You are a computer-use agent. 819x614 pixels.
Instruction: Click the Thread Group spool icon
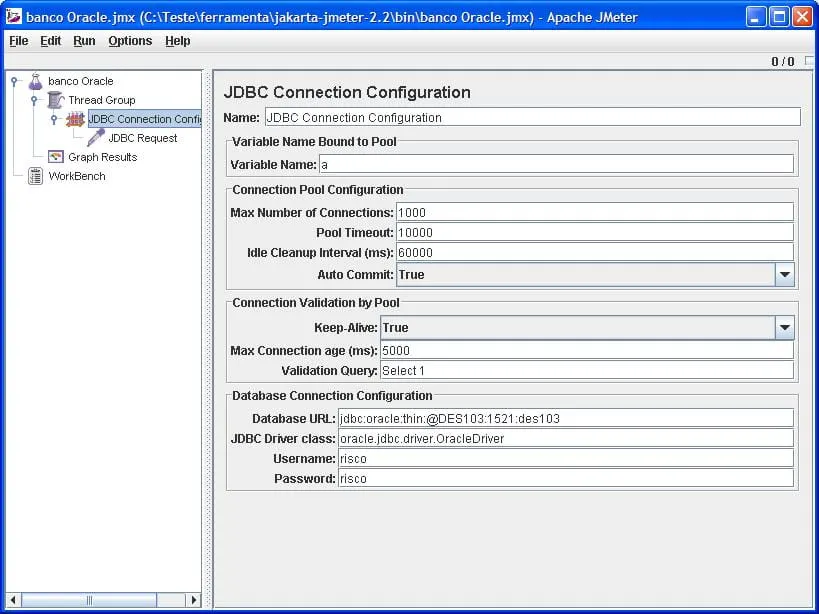point(56,100)
